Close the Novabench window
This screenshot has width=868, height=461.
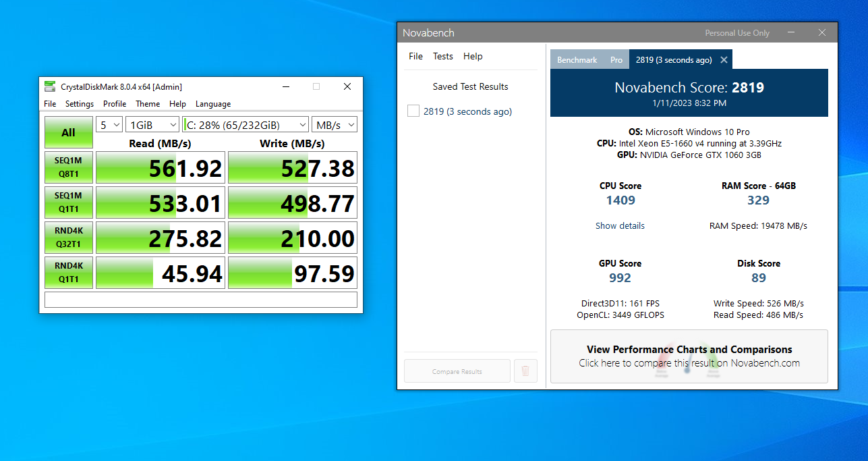click(822, 32)
